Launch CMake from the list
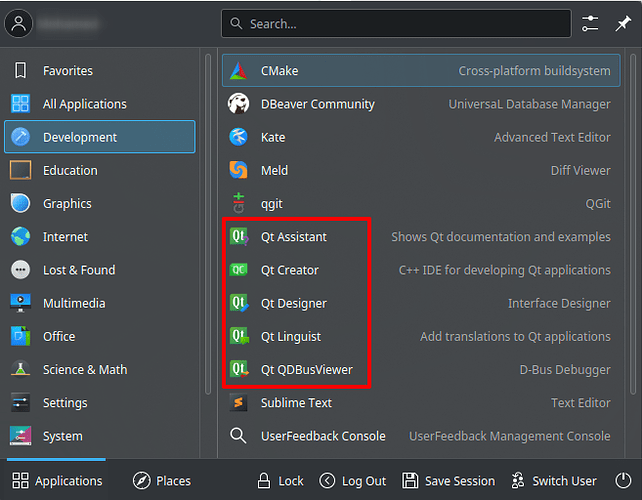642x500 pixels. (421, 70)
